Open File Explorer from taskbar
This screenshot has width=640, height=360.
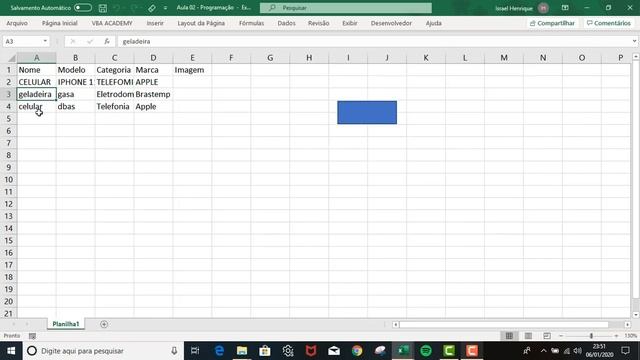(x=242, y=351)
